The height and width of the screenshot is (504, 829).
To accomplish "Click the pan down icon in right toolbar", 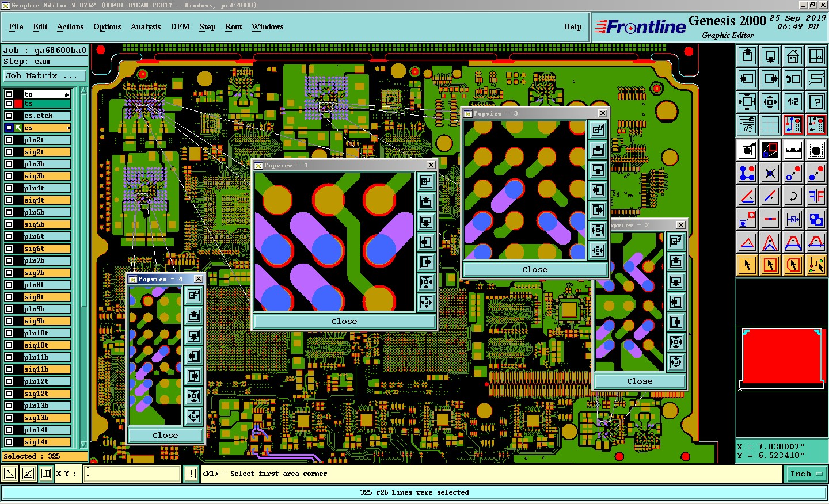I will click(x=770, y=56).
